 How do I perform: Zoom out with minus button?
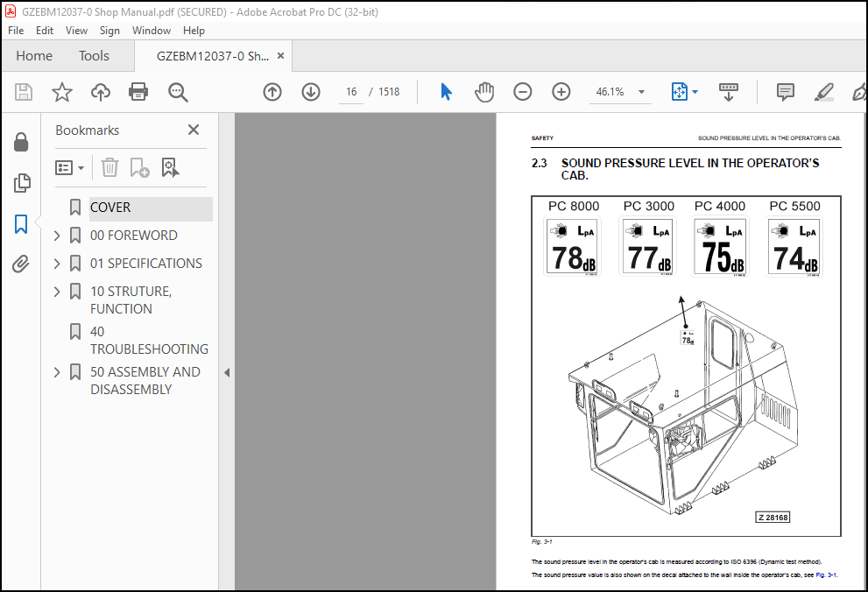click(523, 92)
